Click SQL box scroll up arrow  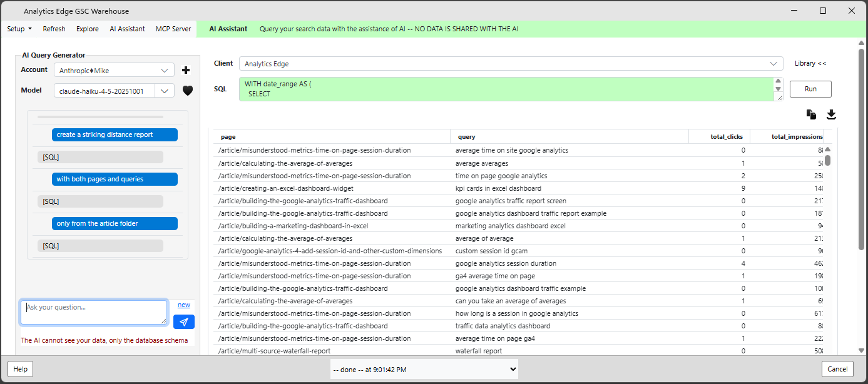click(779, 81)
